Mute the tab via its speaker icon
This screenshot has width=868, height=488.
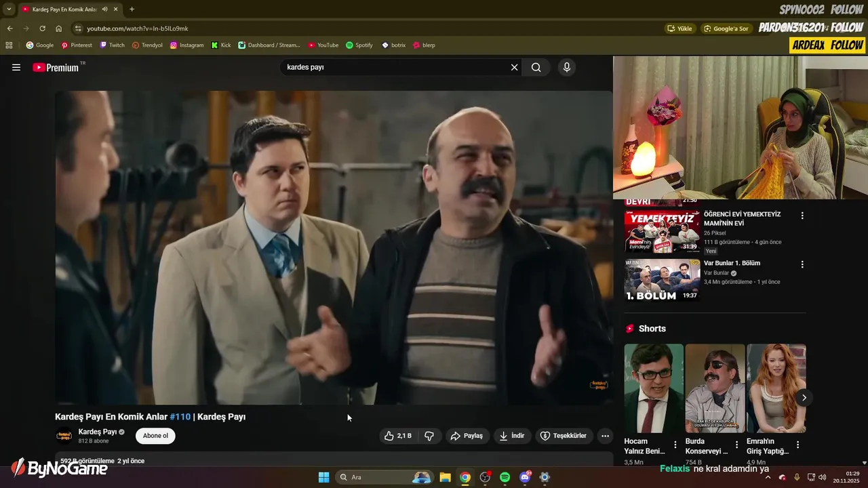point(104,9)
